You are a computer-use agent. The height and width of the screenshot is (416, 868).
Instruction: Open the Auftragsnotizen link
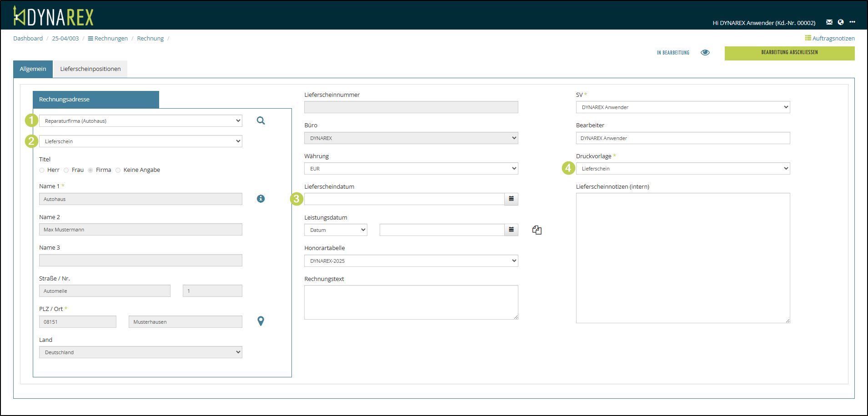tap(830, 39)
